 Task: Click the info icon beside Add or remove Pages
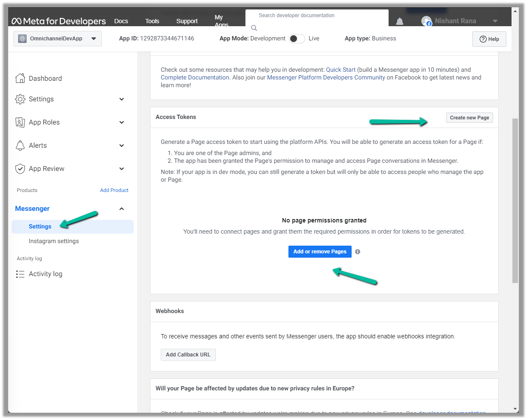click(x=358, y=252)
